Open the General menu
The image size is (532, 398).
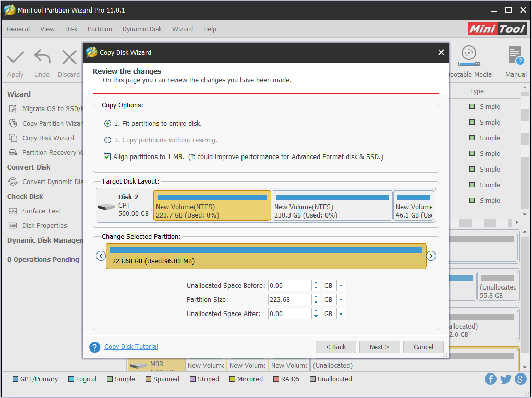click(x=18, y=29)
